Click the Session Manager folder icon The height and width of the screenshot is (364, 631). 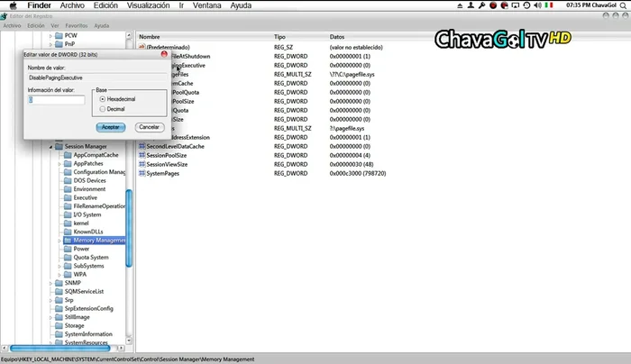tap(59, 146)
